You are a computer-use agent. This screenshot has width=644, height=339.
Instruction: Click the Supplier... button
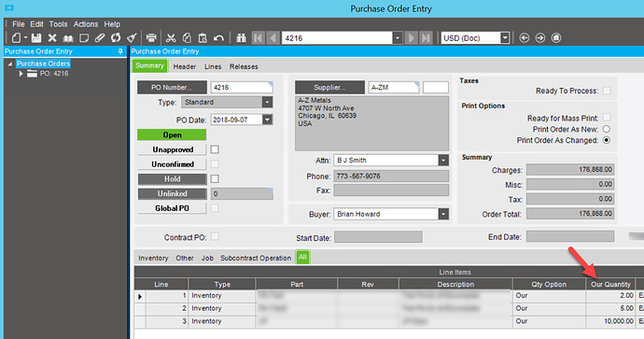329,88
